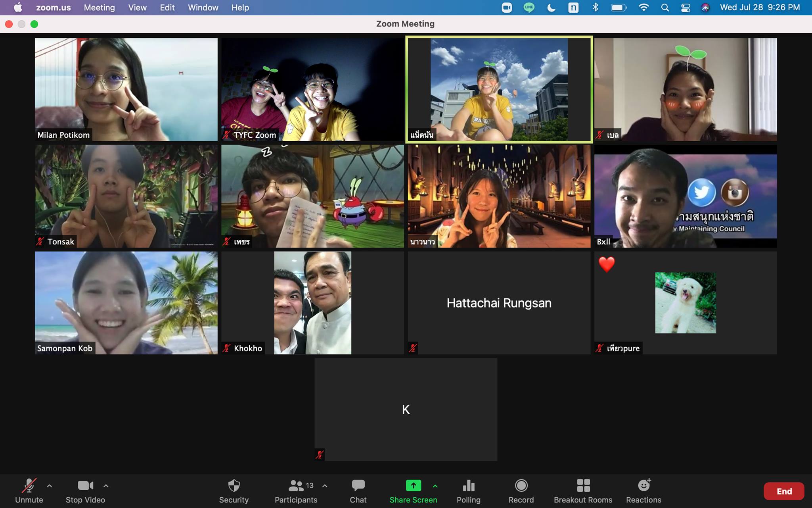
Task: Toggle Stop Video camera button
Action: tap(85, 486)
